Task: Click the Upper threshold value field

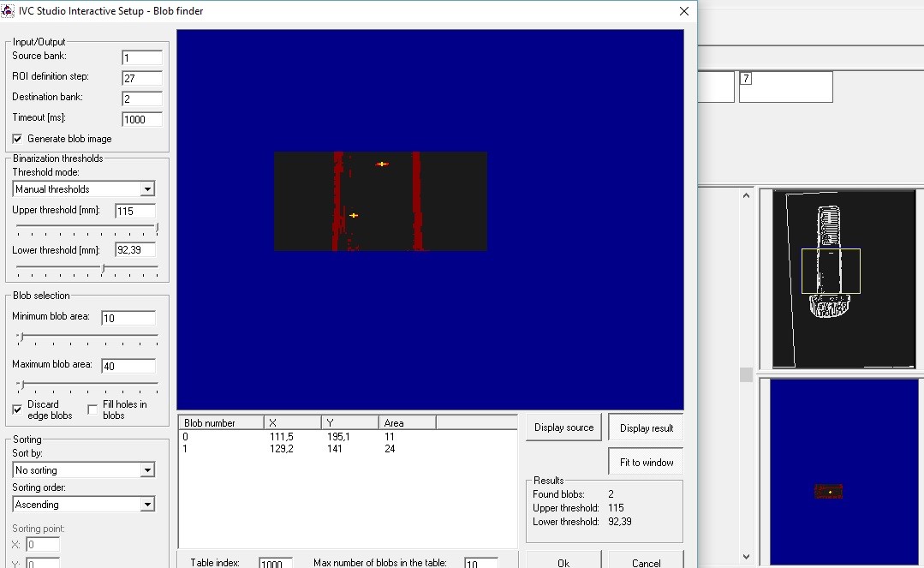Action: [135, 211]
